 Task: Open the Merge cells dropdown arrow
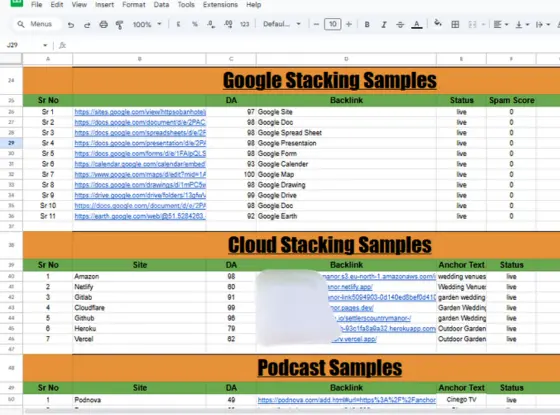(x=483, y=24)
